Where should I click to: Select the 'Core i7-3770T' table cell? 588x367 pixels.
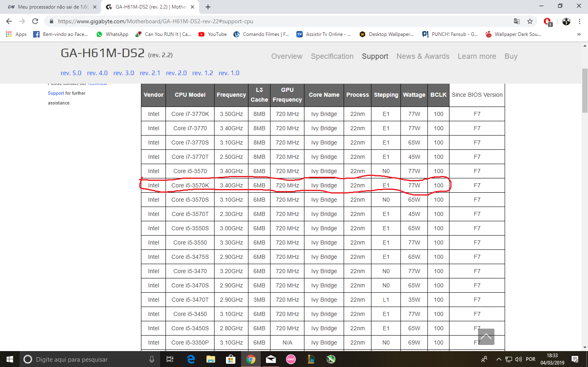pos(190,157)
